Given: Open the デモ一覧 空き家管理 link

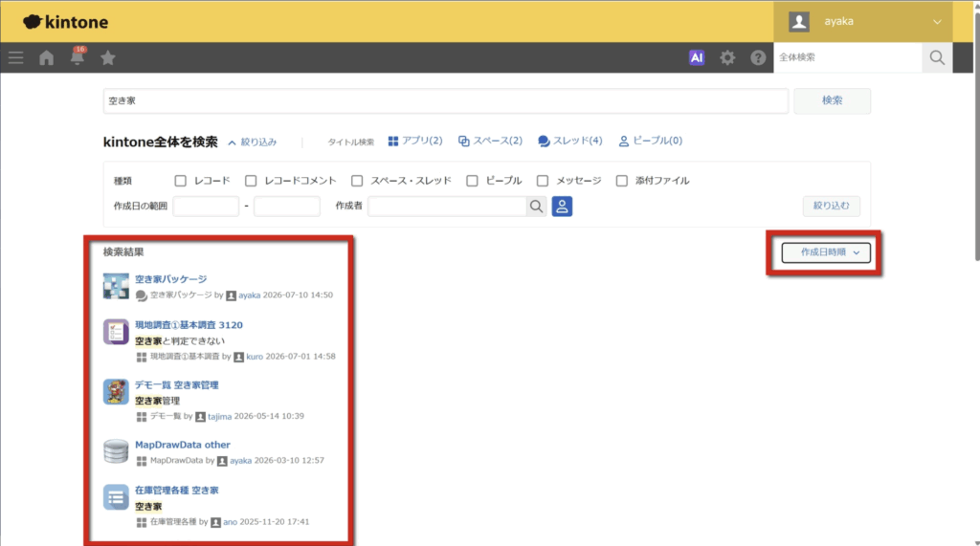Looking at the screenshot, I should (177, 384).
